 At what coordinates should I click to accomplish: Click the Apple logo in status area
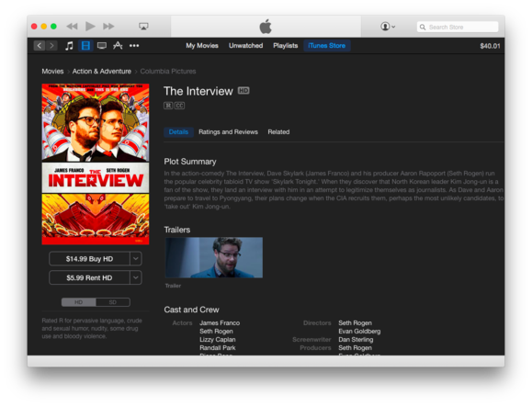(x=266, y=27)
